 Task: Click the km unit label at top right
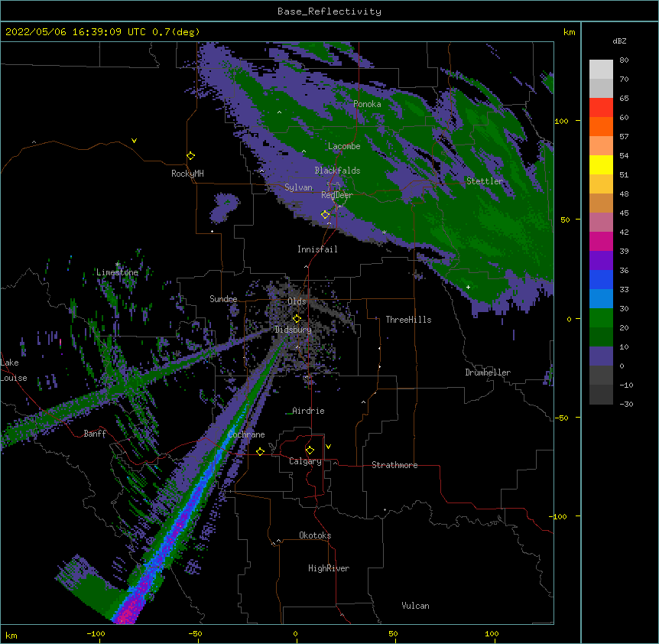point(569,32)
